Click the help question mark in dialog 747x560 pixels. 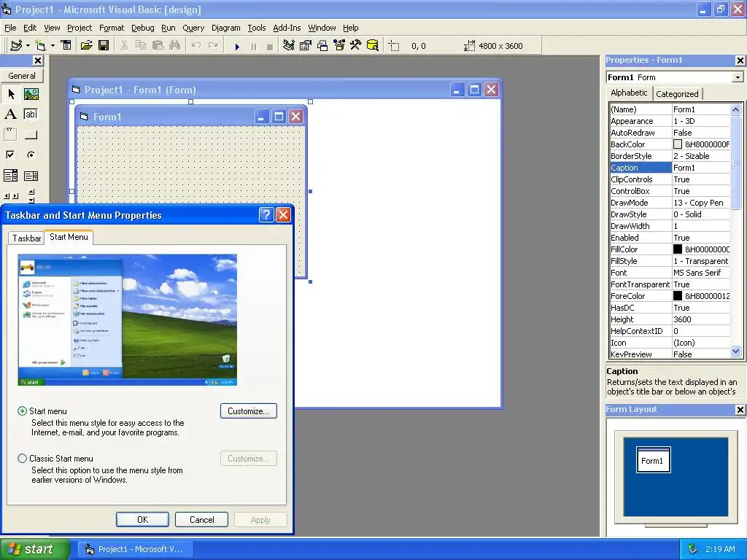tap(266, 215)
